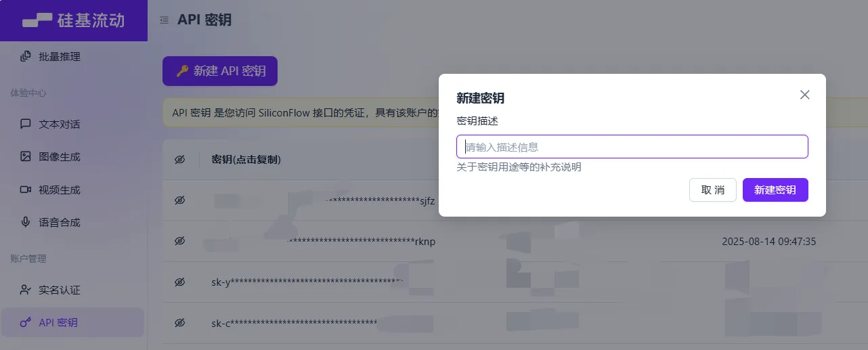The width and height of the screenshot is (868, 350).
Task: Click the 密钥(点击复制) column header
Action: pos(246,160)
